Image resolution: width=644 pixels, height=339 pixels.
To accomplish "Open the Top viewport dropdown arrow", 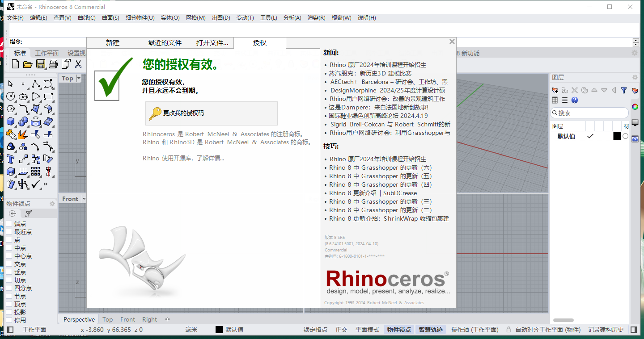I will [x=79, y=78].
